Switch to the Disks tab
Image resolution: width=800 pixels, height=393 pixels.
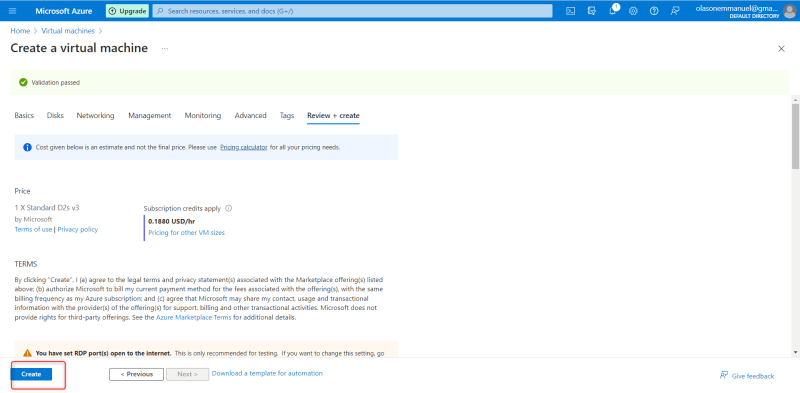pyautogui.click(x=55, y=116)
